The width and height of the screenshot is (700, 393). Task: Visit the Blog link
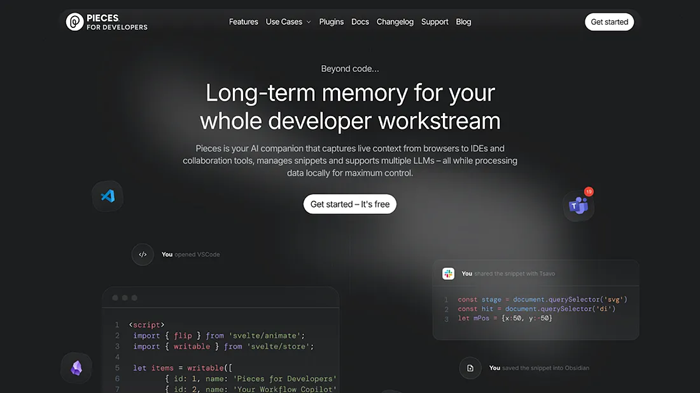tap(463, 22)
